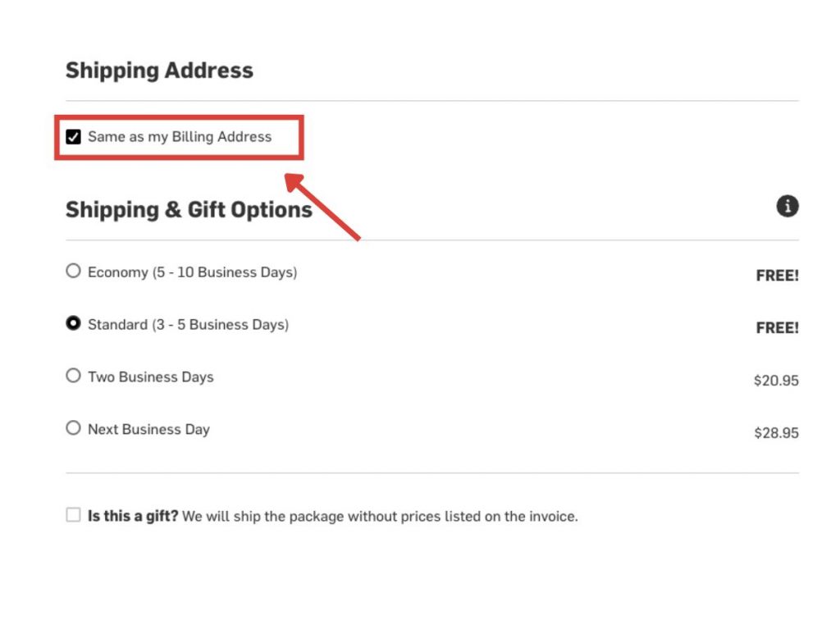The height and width of the screenshot is (630, 840).
Task: Click the "Same as my Billing Address" label text
Action: tap(180, 137)
